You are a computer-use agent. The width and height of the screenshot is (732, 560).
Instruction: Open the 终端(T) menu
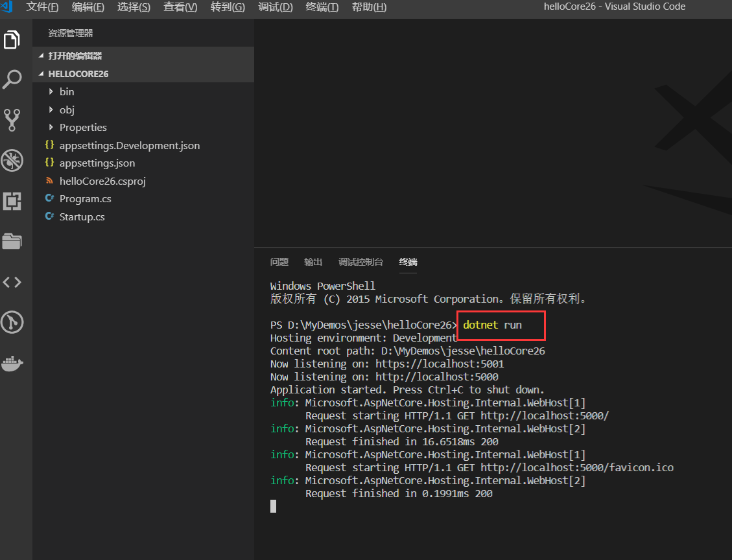[322, 7]
